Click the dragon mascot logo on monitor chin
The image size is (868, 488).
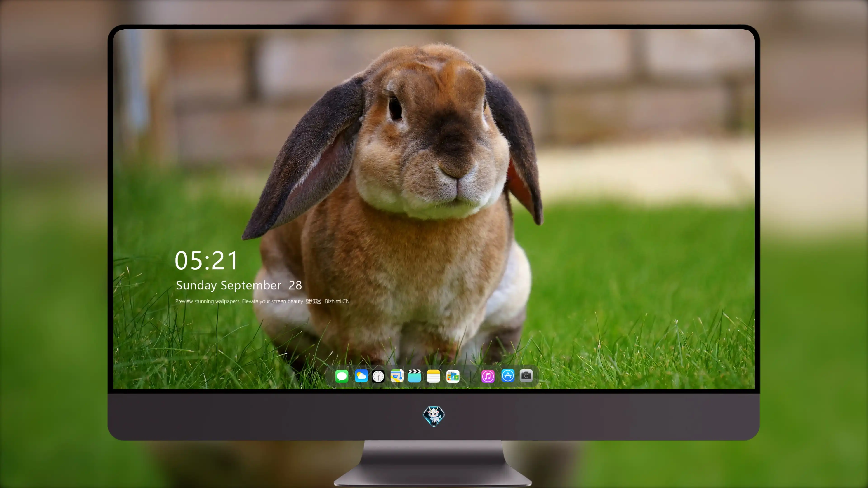click(x=434, y=416)
